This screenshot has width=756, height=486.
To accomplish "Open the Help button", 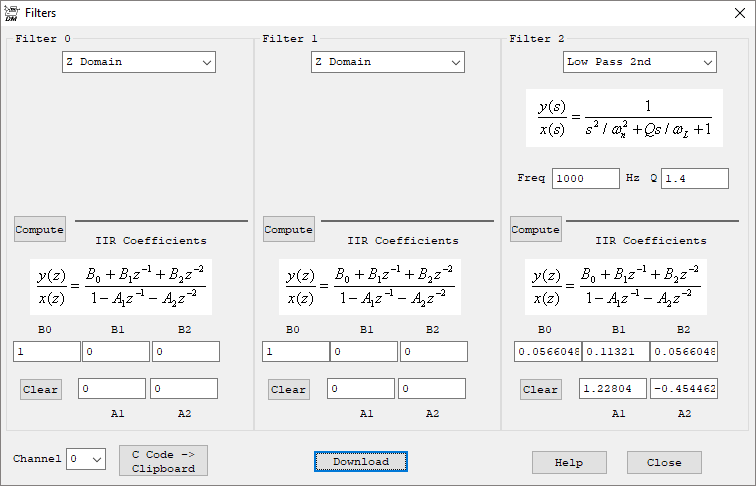I will click(569, 462).
